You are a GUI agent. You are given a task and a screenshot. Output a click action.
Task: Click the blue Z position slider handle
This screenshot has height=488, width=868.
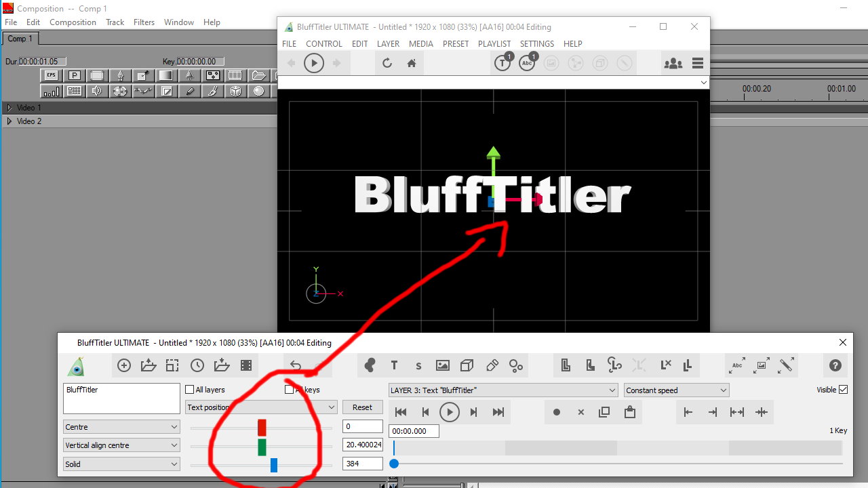coord(274,465)
